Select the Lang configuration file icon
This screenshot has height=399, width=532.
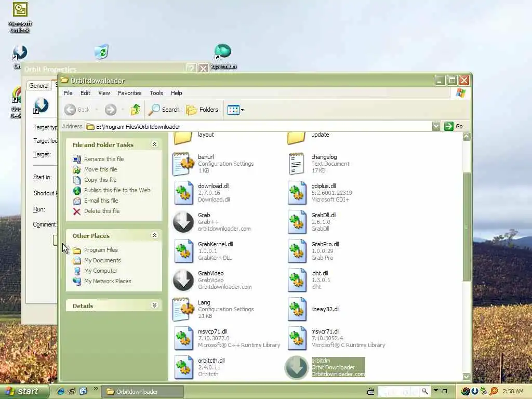[183, 310]
